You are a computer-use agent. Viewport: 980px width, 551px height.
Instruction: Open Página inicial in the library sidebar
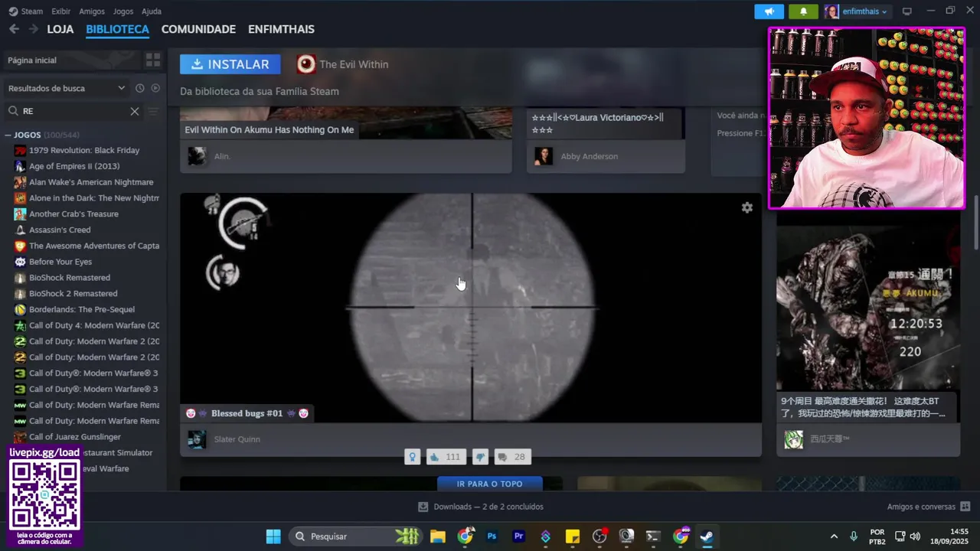73,60
